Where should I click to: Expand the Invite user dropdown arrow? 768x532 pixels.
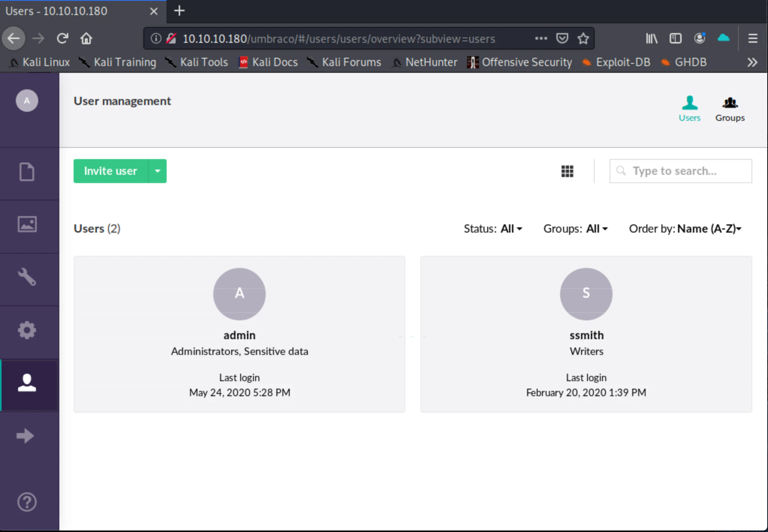click(x=158, y=171)
